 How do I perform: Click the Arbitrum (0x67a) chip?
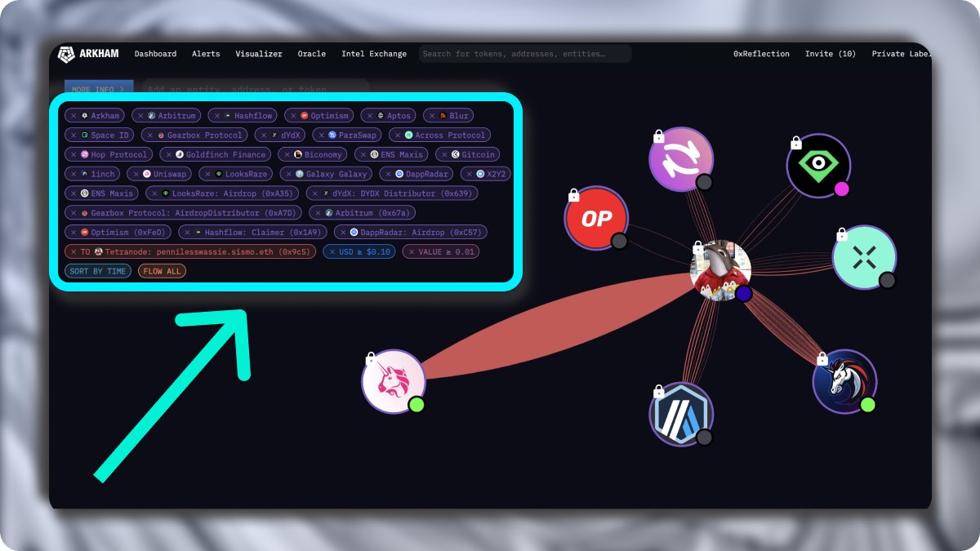click(363, 213)
